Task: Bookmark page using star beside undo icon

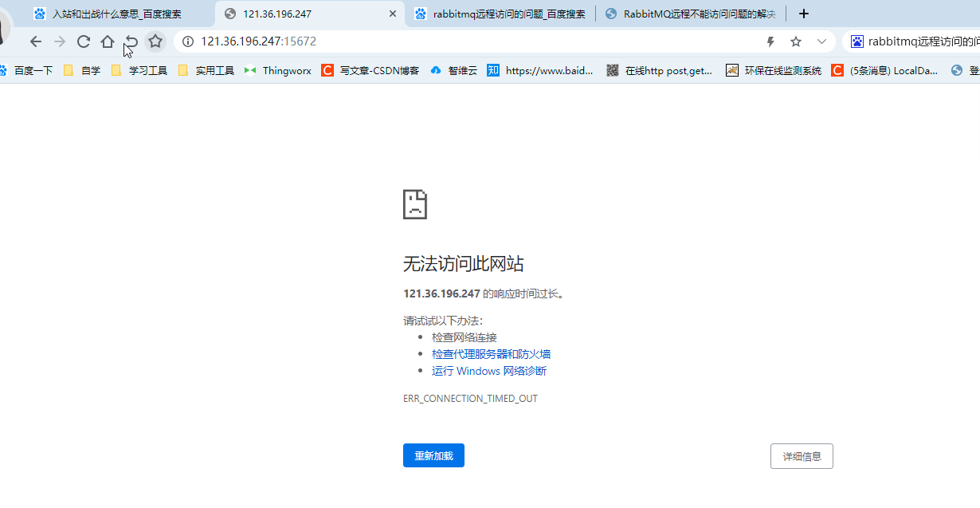Action: (155, 41)
